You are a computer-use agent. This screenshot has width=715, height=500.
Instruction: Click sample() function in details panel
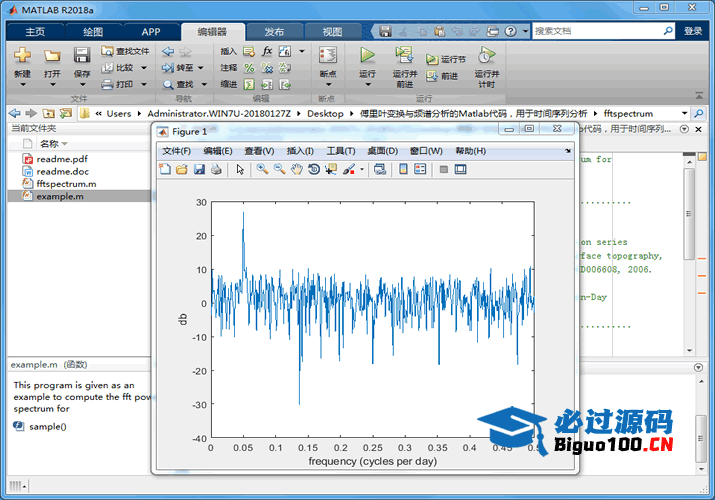(47, 427)
